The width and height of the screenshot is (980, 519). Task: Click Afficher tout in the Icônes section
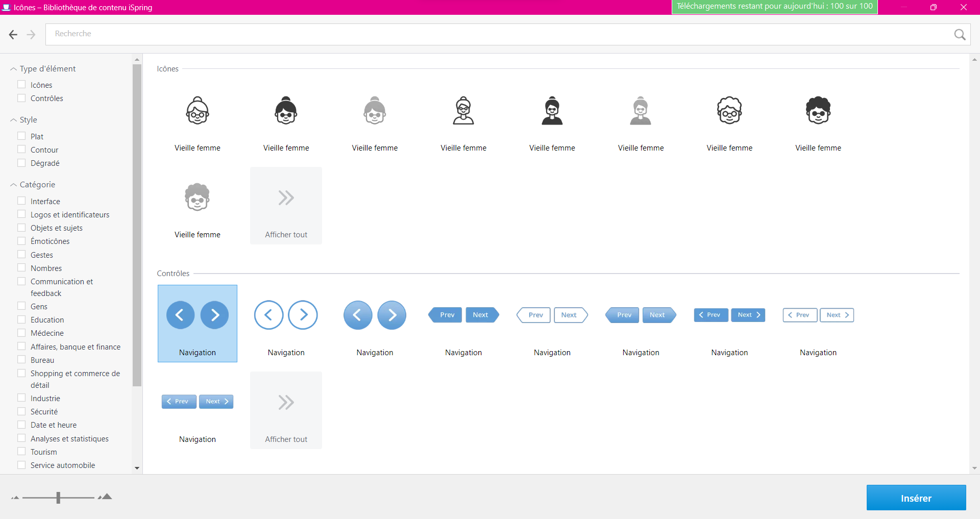(x=286, y=206)
